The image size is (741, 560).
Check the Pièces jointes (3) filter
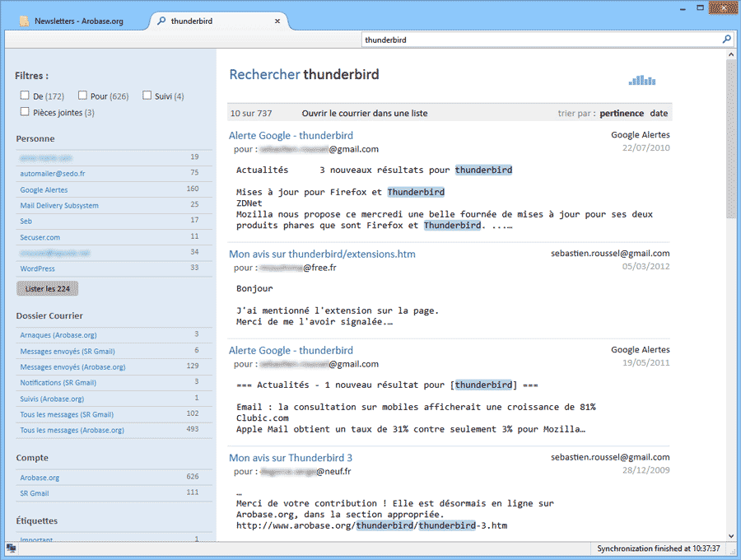click(x=25, y=111)
